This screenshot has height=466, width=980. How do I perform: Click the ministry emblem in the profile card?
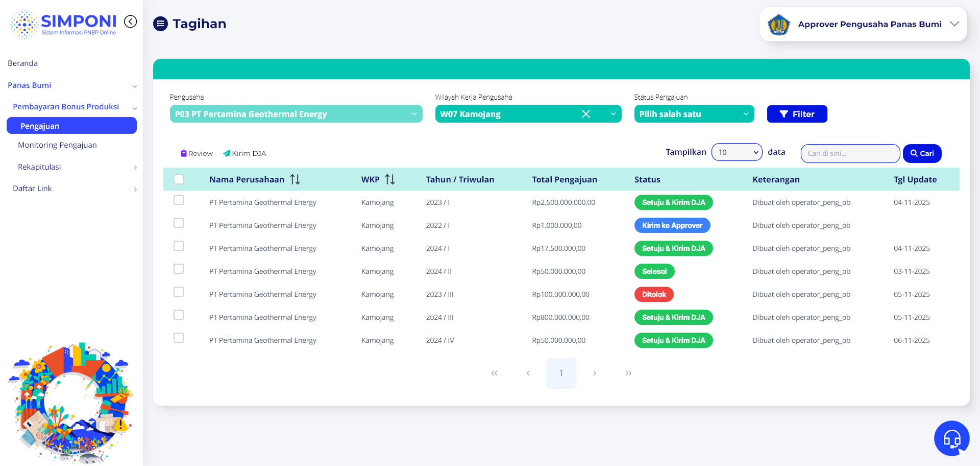click(x=779, y=24)
